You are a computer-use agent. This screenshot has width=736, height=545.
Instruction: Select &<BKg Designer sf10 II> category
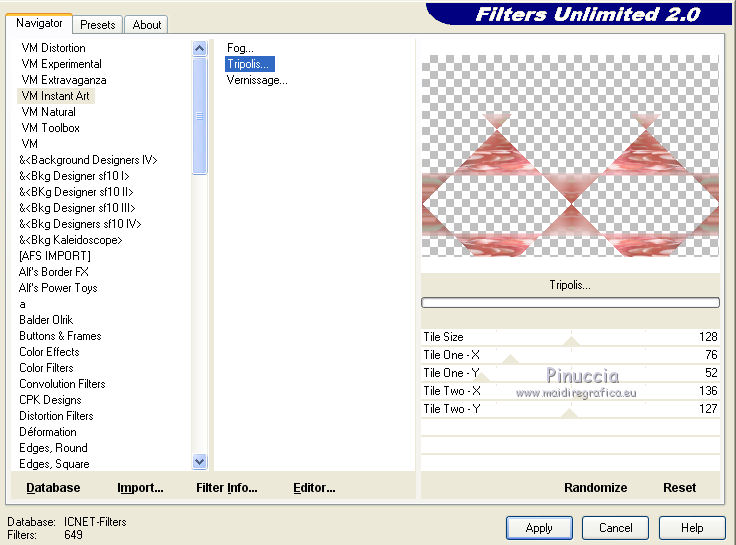click(76, 192)
